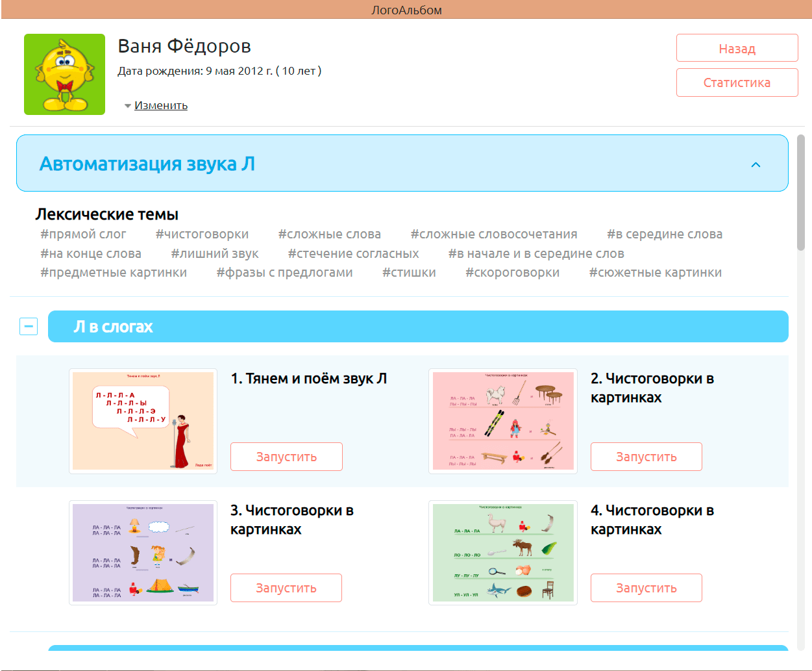Screen dimensions: 812x671
Task: Click the yellow smiley avatar picture
Action: [64, 75]
